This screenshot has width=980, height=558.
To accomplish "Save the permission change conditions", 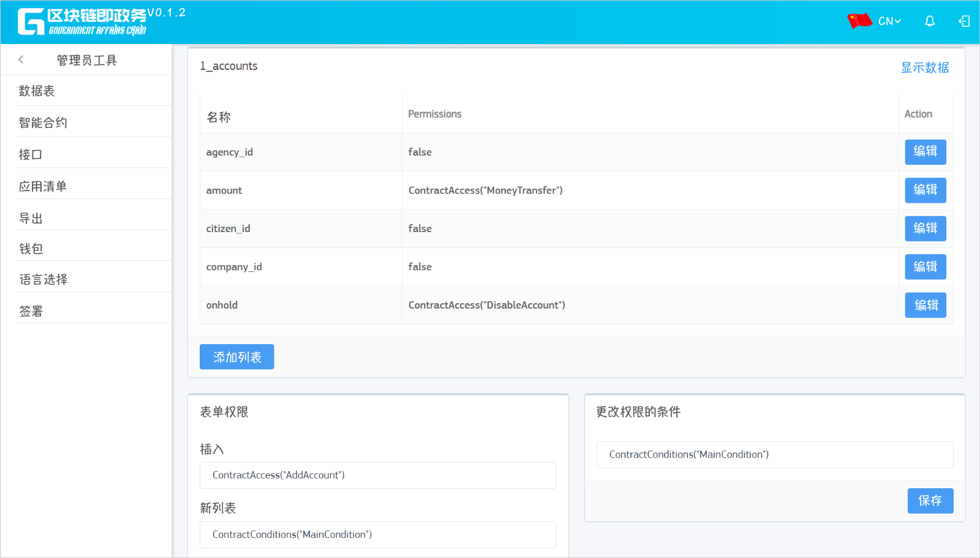I will point(930,501).
